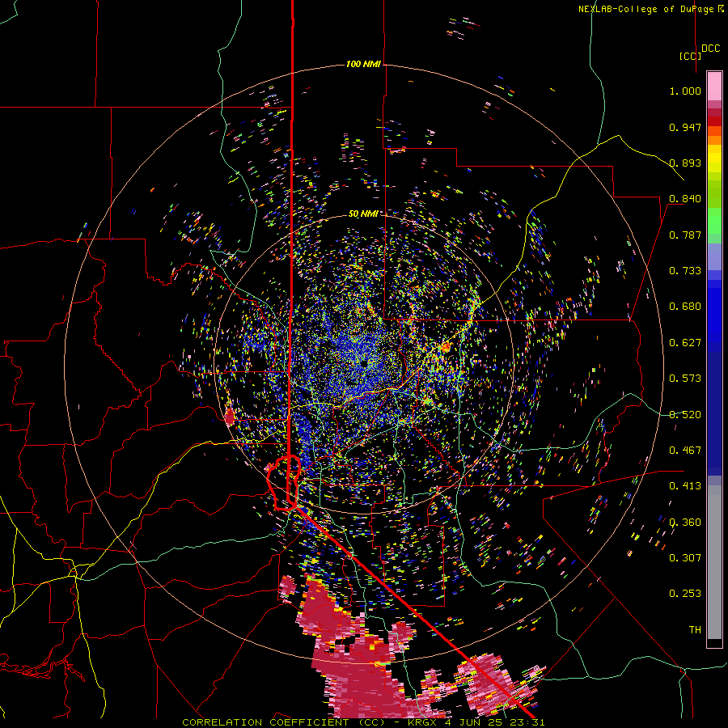The width and height of the screenshot is (728, 728).
Task: Select the 1.000 legend value
Action: [685, 91]
